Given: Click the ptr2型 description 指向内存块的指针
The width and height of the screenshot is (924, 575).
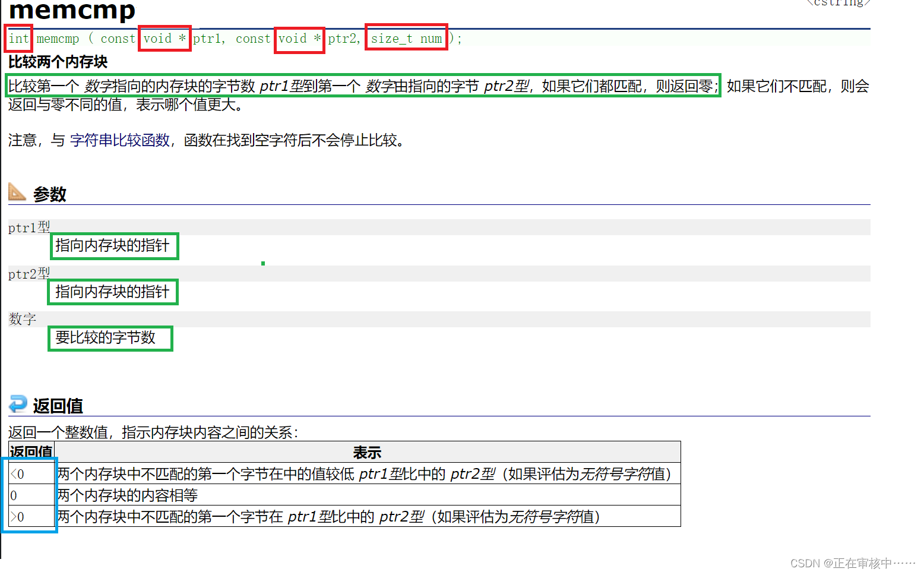Looking at the screenshot, I should pos(112,292).
